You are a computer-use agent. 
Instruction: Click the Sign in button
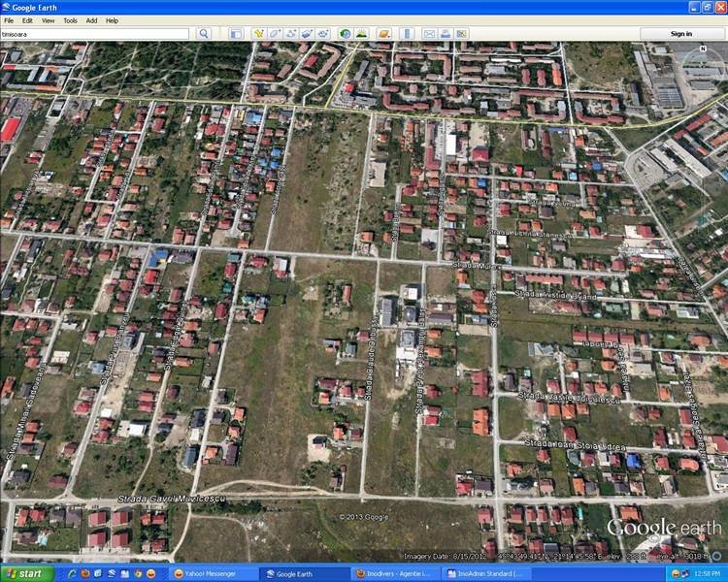(x=681, y=34)
